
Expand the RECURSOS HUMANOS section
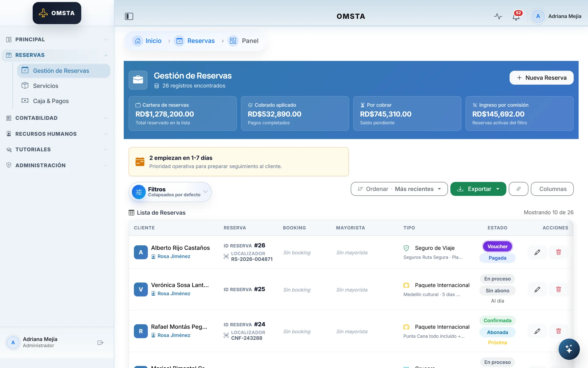click(x=57, y=134)
